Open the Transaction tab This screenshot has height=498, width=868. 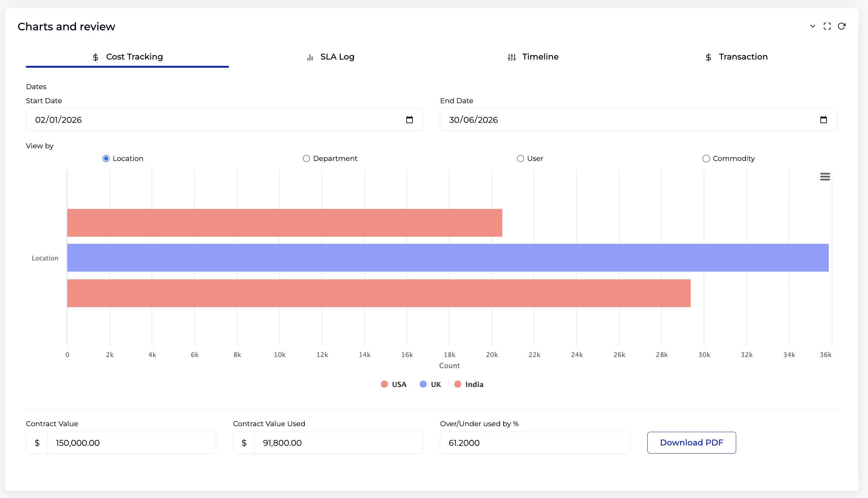pyautogui.click(x=736, y=57)
